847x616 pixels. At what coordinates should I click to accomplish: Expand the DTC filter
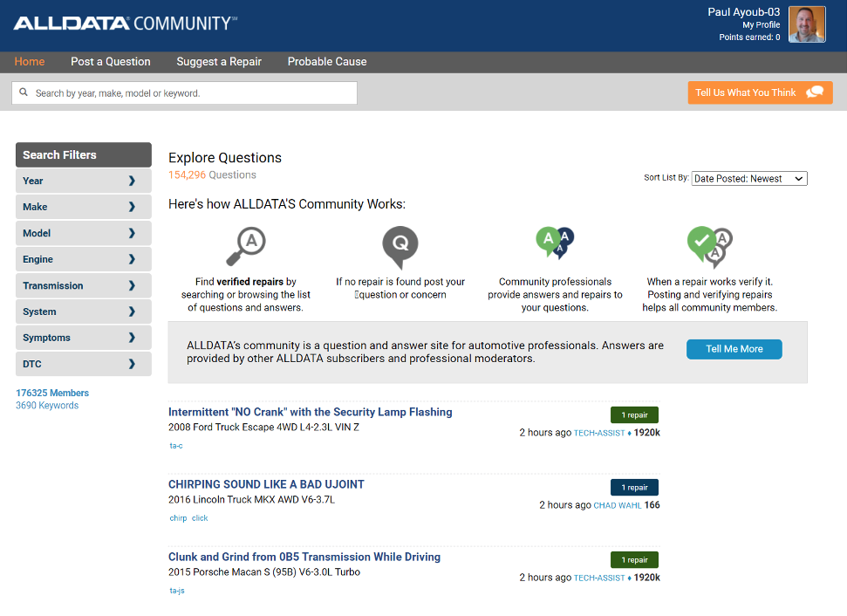click(x=83, y=364)
